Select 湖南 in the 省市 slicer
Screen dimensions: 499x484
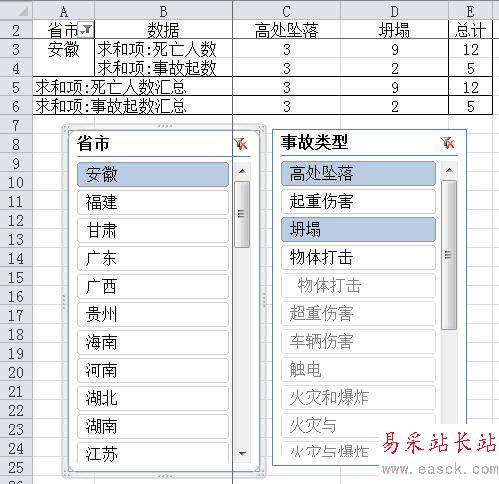click(x=153, y=426)
